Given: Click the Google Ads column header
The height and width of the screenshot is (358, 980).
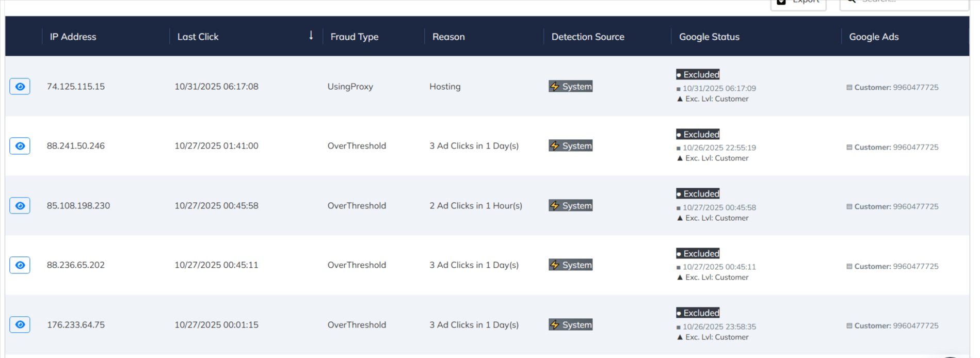Looking at the screenshot, I should pos(873,37).
